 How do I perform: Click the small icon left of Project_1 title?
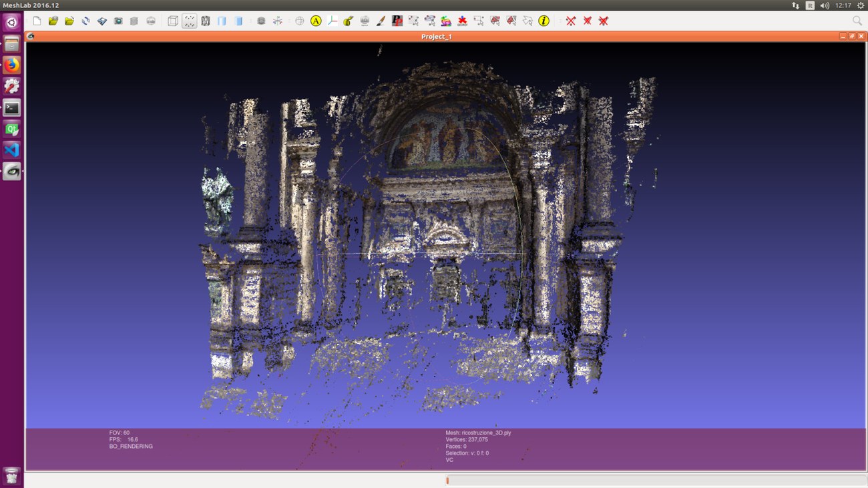tap(31, 36)
